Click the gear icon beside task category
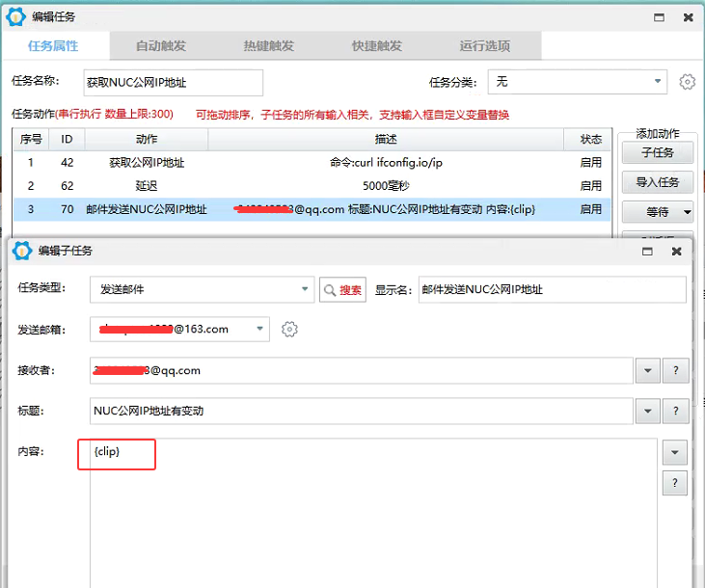This screenshot has height=588, width=705. click(x=687, y=82)
